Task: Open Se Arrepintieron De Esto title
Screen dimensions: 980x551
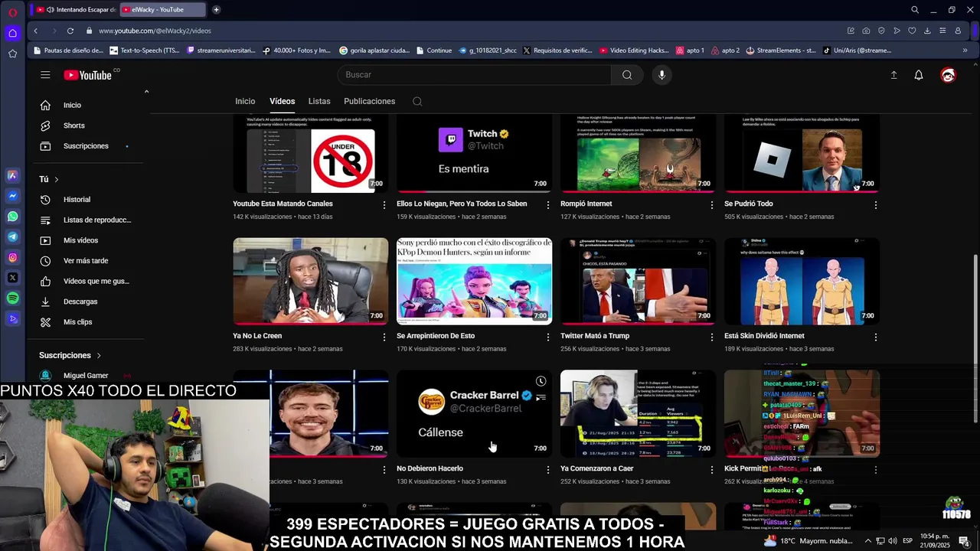Action: (436, 336)
